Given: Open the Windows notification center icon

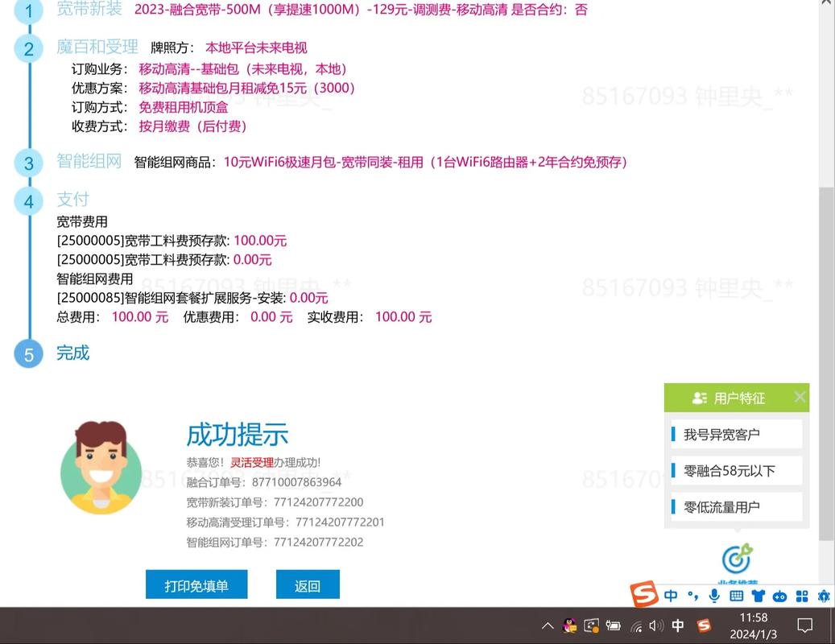Looking at the screenshot, I should click(804, 626).
